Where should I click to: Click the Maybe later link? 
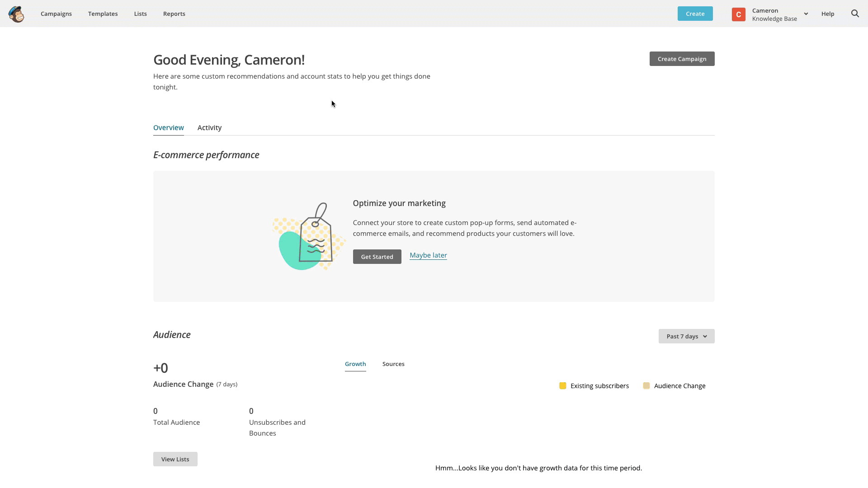point(428,255)
